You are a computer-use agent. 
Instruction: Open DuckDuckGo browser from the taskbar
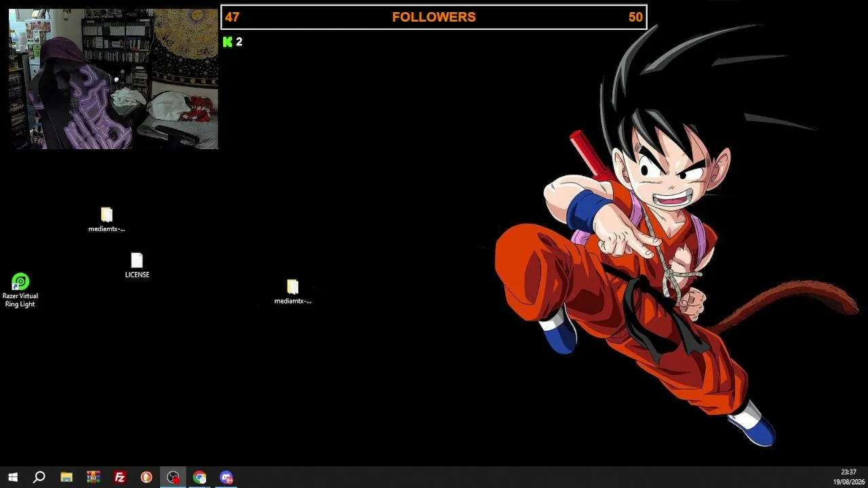(146, 477)
